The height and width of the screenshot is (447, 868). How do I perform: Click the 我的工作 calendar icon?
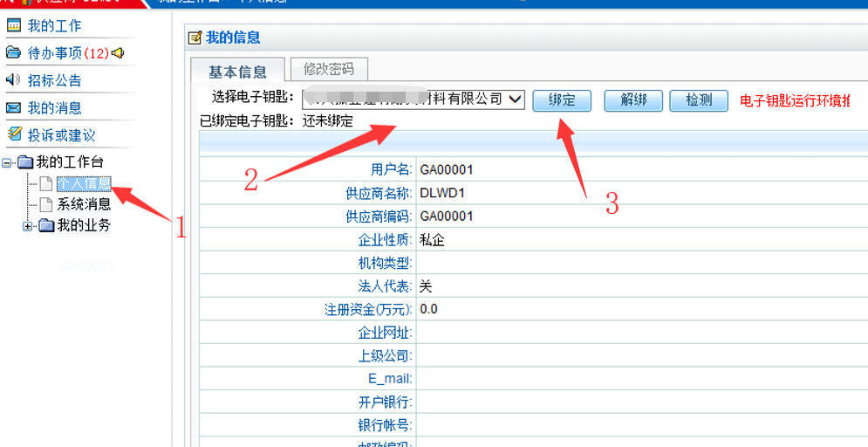point(13,25)
